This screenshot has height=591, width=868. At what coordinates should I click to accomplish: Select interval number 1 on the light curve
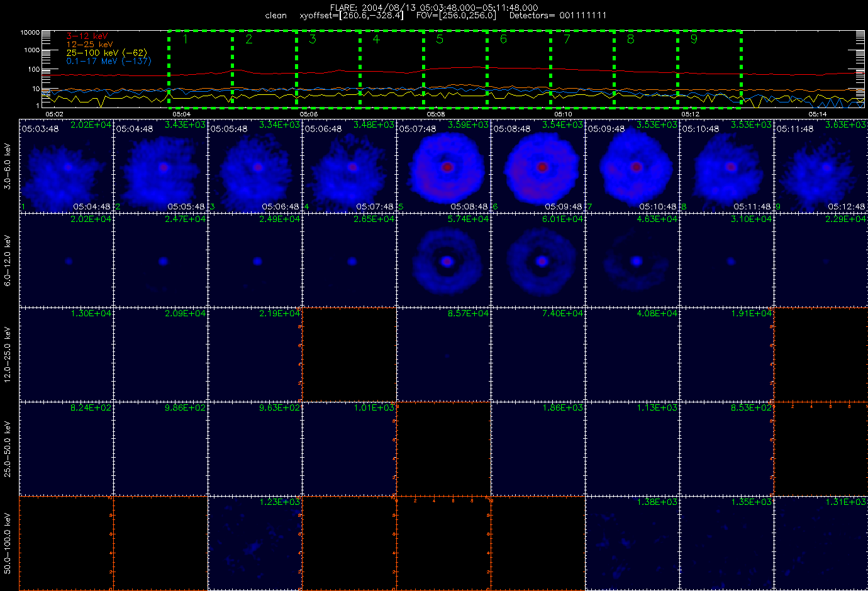tap(200, 69)
